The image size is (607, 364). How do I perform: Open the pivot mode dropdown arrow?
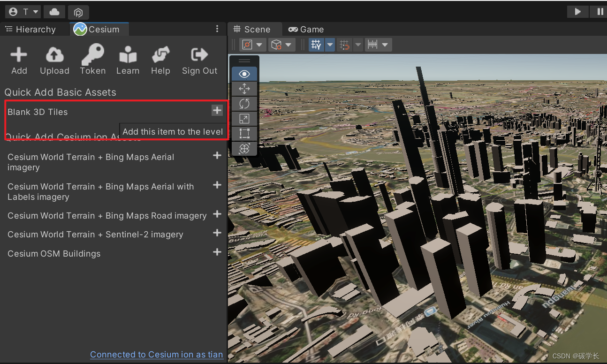coord(259,45)
